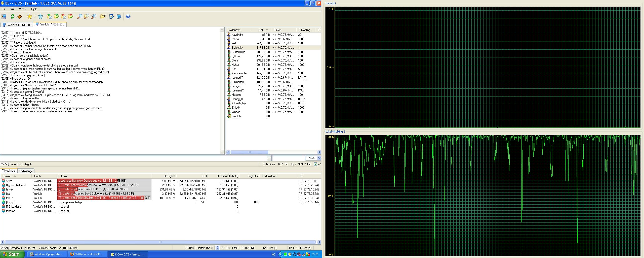Click the tray arrow to show hidden icons
This screenshot has width=644, height=258.
pyautogui.click(x=280, y=254)
